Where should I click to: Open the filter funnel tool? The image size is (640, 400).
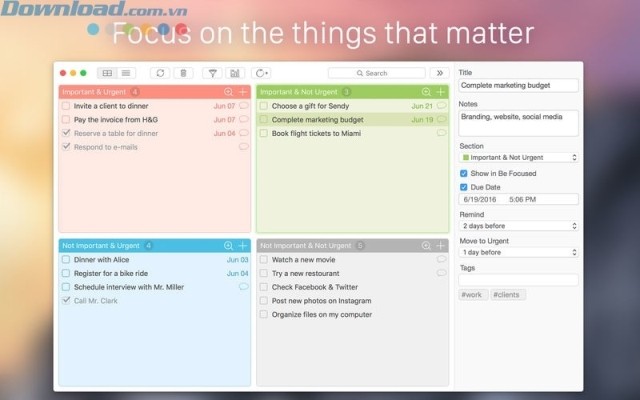pos(212,73)
